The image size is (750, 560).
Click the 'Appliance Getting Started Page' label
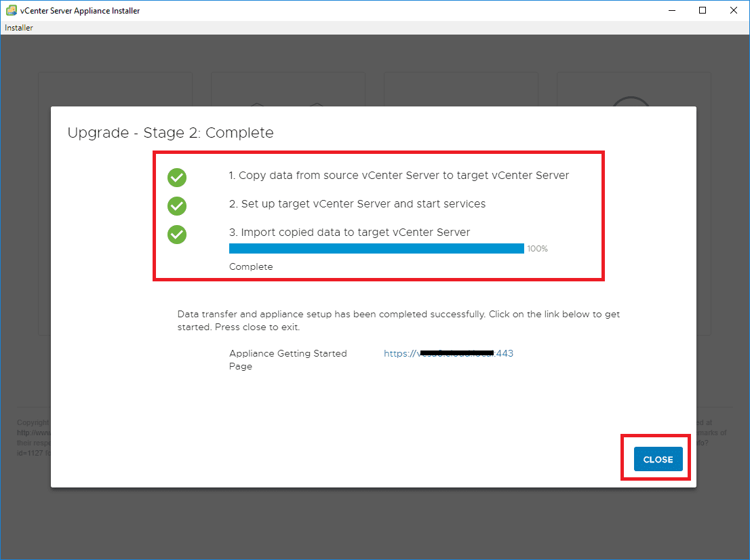coord(288,359)
